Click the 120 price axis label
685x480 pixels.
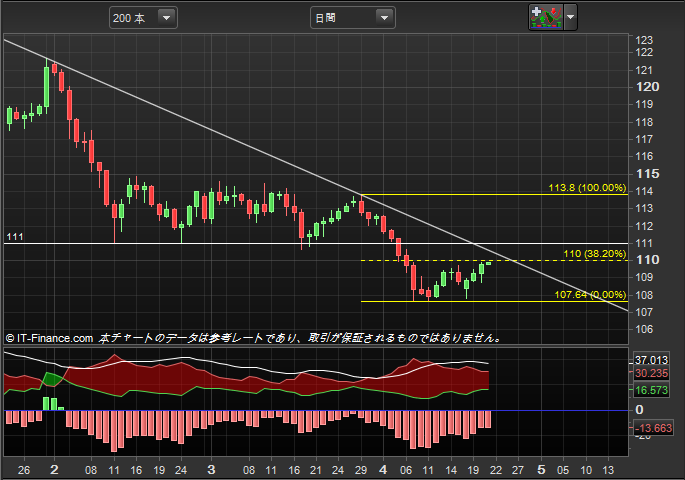(x=648, y=87)
